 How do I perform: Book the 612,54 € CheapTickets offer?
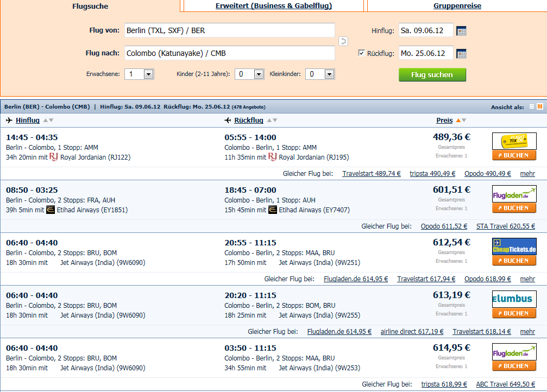pyautogui.click(x=514, y=261)
